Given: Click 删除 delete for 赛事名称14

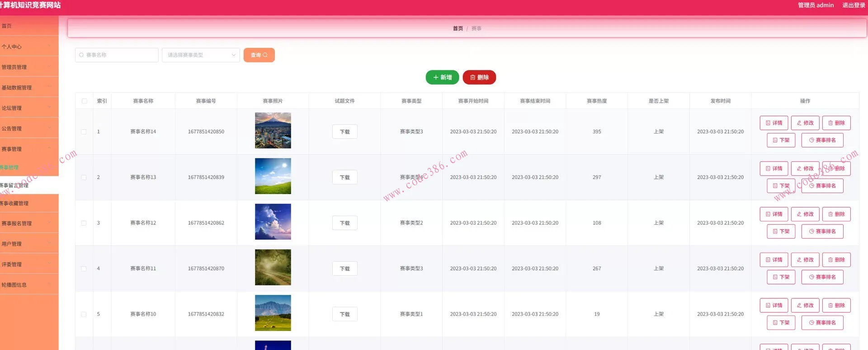Looking at the screenshot, I should [836, 123].
